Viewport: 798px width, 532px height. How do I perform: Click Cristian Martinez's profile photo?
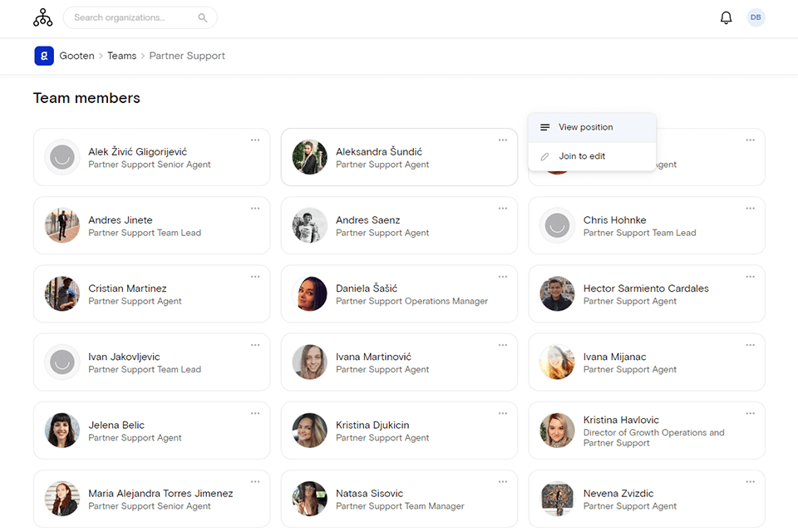[62, 293]
